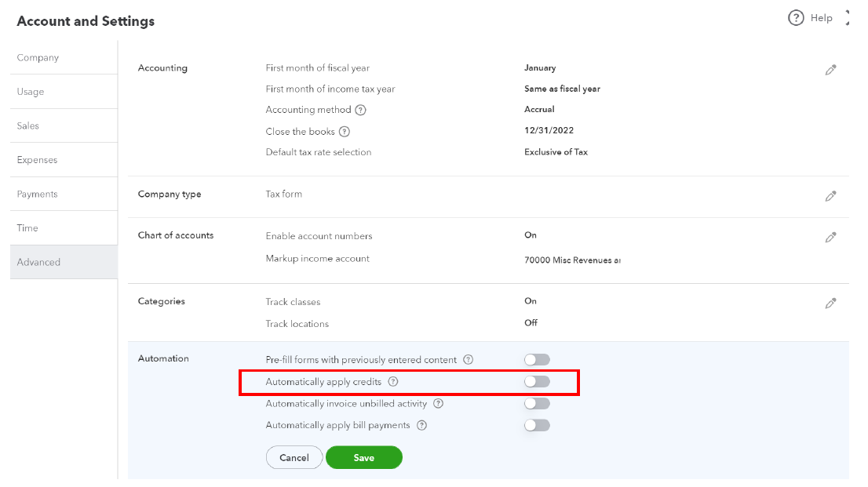This screenshot has height=487, width=868.
Task: Open the Help icon at top right
Action: click(796, 18)
